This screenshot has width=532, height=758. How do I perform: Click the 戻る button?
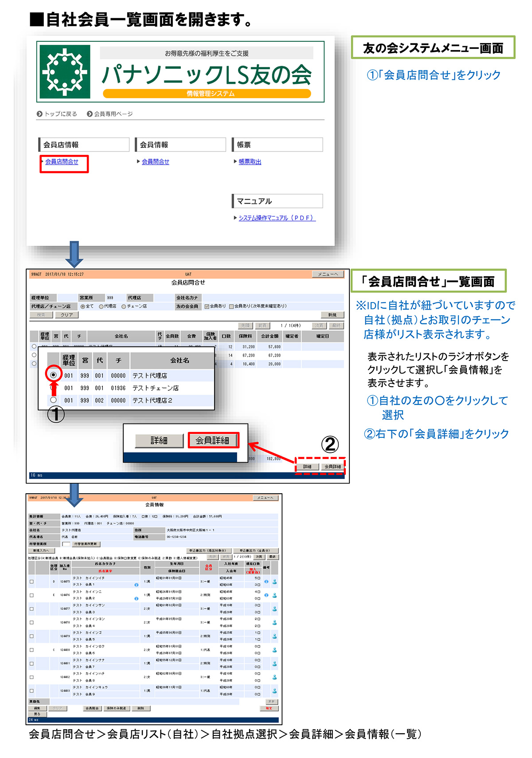pyautogui.click(x=37, y=714)
